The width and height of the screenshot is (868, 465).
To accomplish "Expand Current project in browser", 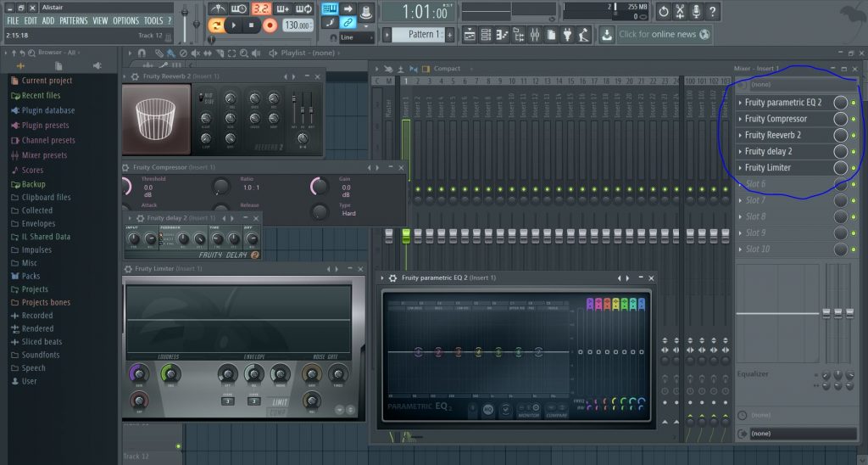I will tap(47, 81).
